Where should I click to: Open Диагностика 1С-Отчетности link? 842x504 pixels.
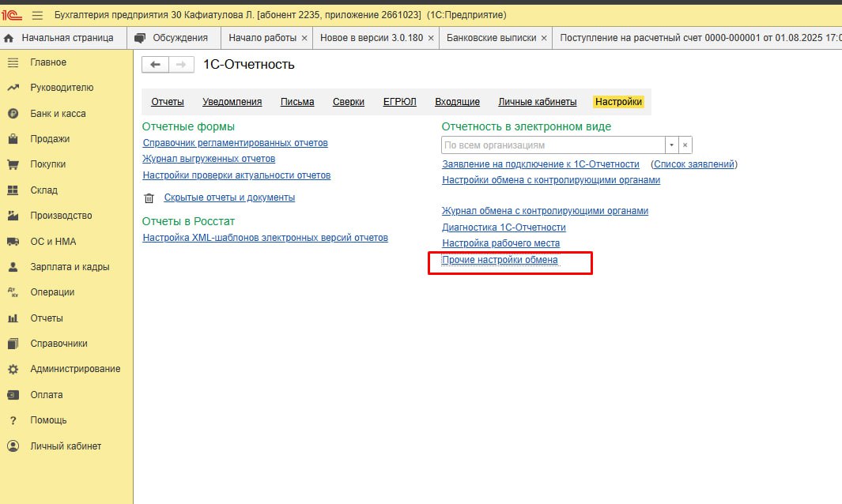click(x=504, y=228)
